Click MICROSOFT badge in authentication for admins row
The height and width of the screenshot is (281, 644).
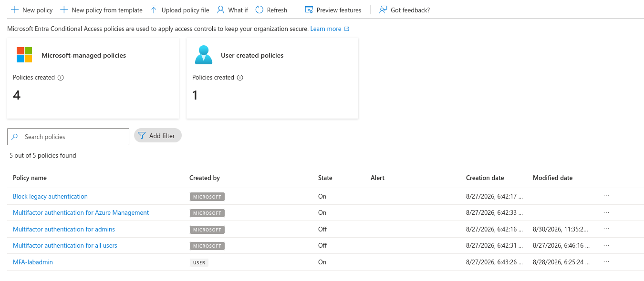point(207,230)
